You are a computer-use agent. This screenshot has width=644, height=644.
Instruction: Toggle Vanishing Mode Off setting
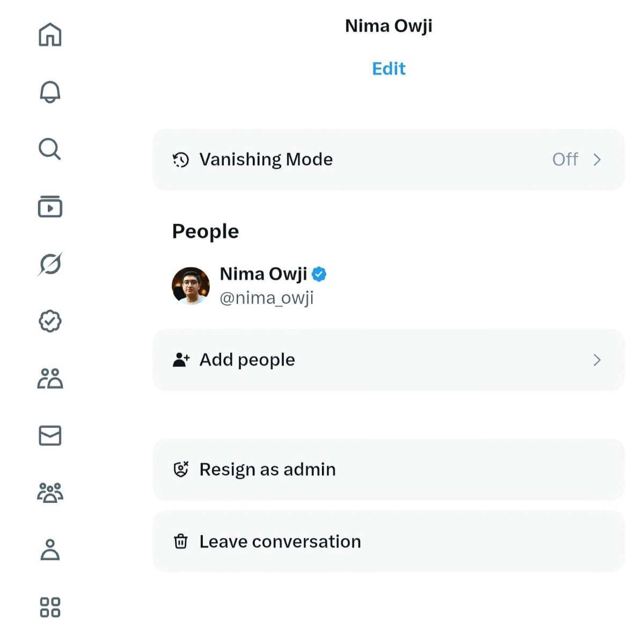click(x=565, y=159)
